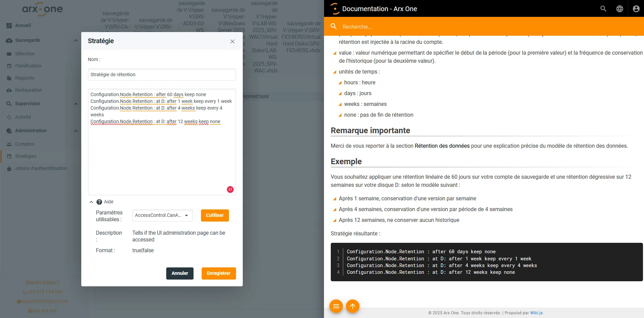Click Enregistrer to save the strategy
Screen dimensions: 644x318
[x=218, y=273]
